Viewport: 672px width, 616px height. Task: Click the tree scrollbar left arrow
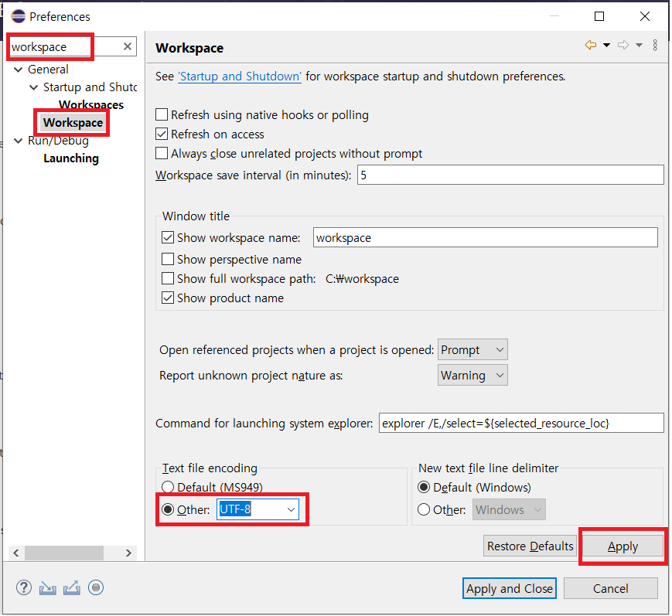click(x=16, y=553)
